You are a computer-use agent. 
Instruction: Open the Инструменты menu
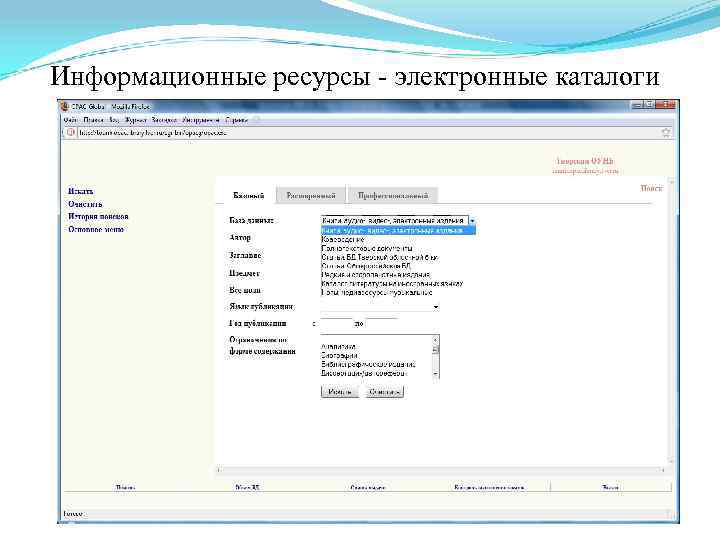point(201,120)
